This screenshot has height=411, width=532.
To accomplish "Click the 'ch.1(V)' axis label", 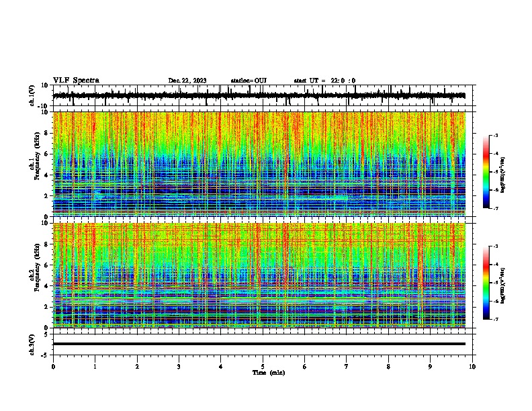I will [32, 95].
